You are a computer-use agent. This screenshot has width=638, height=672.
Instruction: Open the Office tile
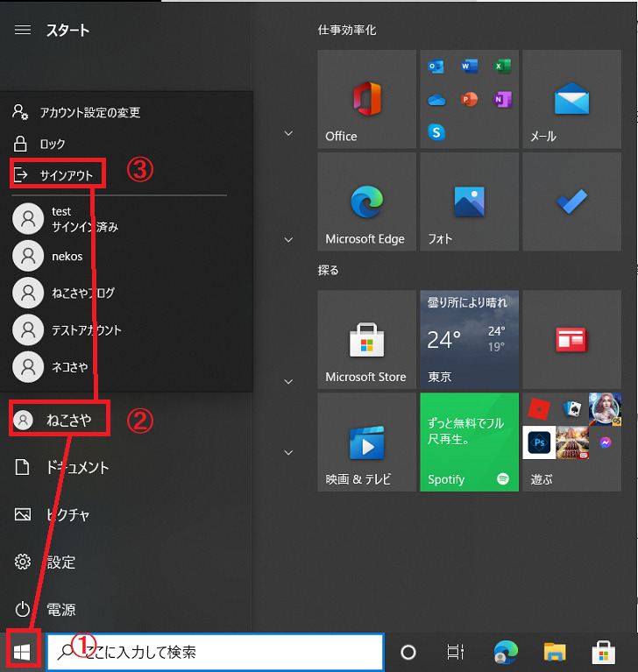pos(366,99)
